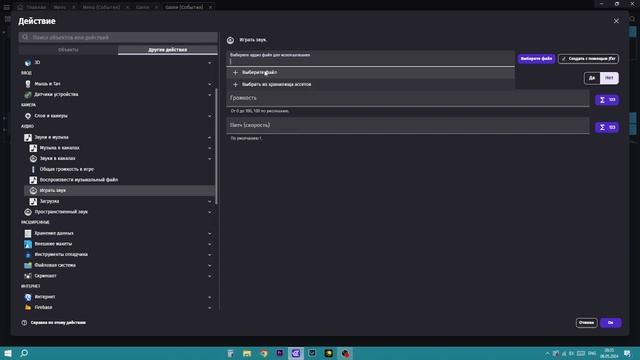This screenshot has height=360, width=640.
Task: Click the Звуки и музыка note icon
Action: (28, 137)
